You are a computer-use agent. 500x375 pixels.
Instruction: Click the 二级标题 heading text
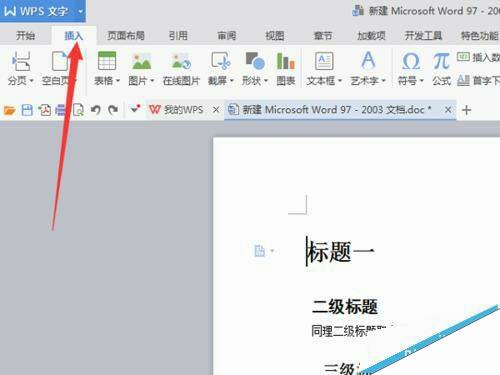coord(345,306)
